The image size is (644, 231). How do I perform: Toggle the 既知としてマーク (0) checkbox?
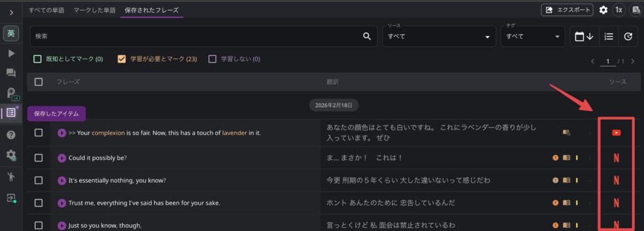pyautogui.click(x=37, y=59)
